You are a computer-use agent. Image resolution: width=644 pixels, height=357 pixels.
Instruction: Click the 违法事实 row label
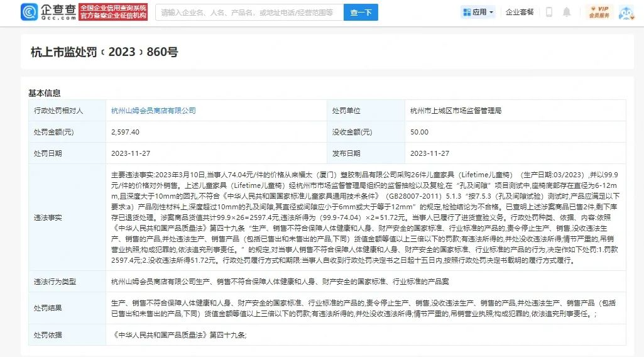tap(48, 217)
